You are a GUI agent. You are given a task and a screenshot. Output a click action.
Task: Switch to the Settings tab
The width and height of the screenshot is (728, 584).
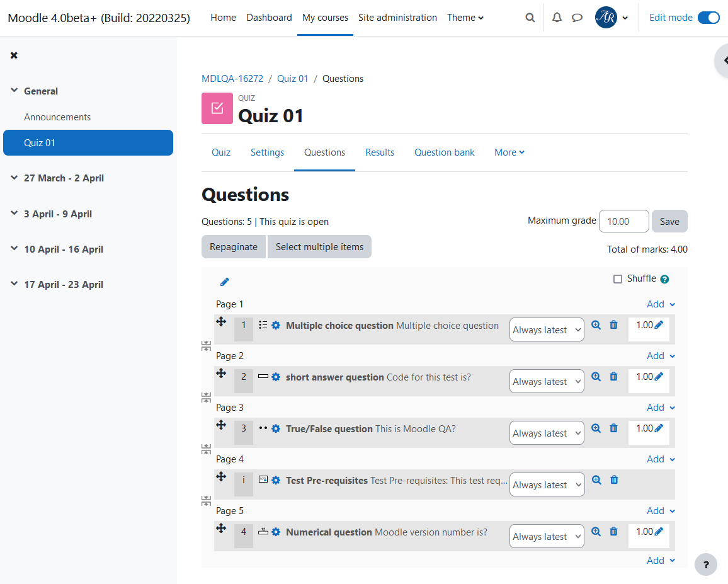267,152
